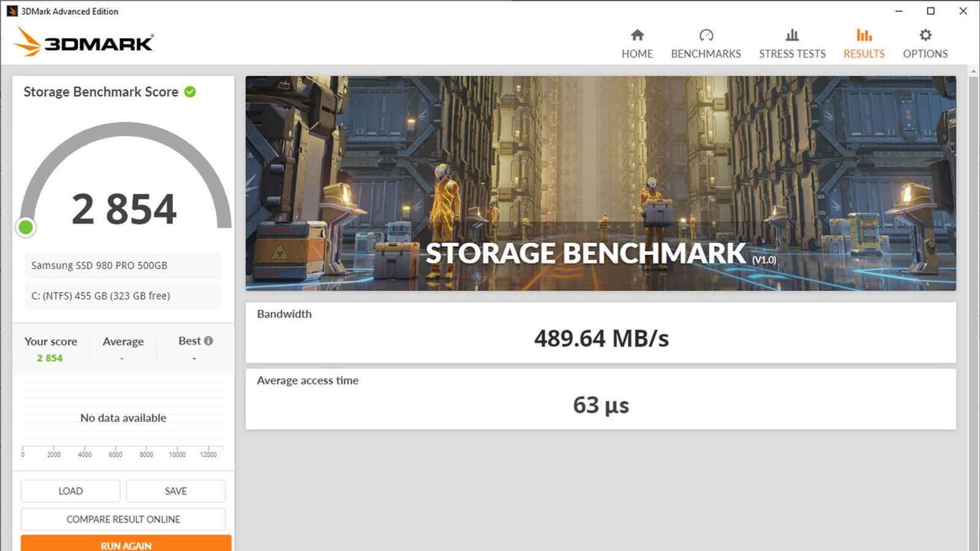Click the orange Results bars icon
The image size is (980, 551).
pos(864,35)
